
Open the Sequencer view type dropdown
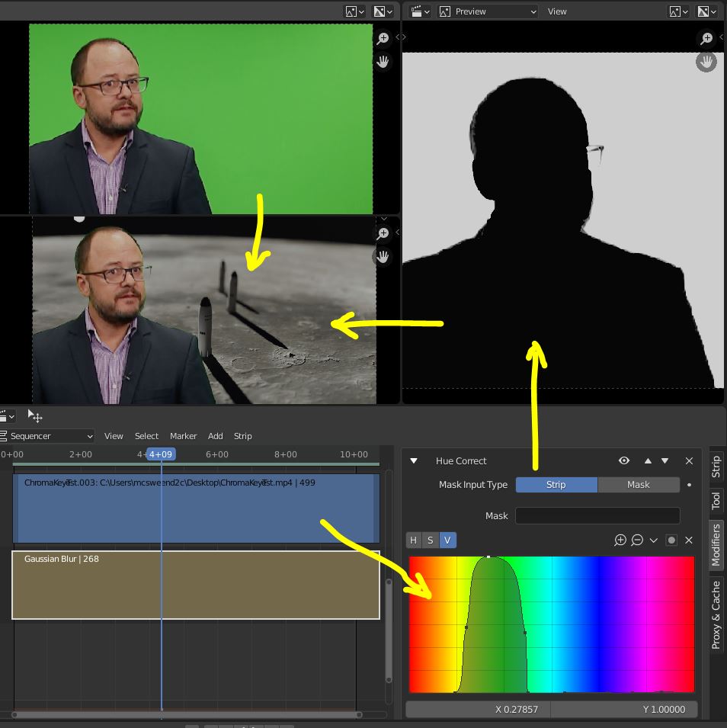(47, 436)
